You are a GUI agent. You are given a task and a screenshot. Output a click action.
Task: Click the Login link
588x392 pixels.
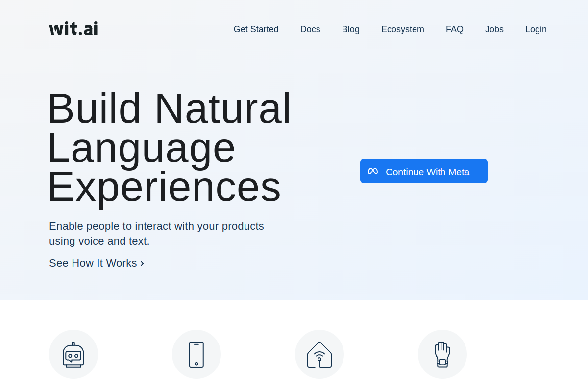[x=536, y=29]
